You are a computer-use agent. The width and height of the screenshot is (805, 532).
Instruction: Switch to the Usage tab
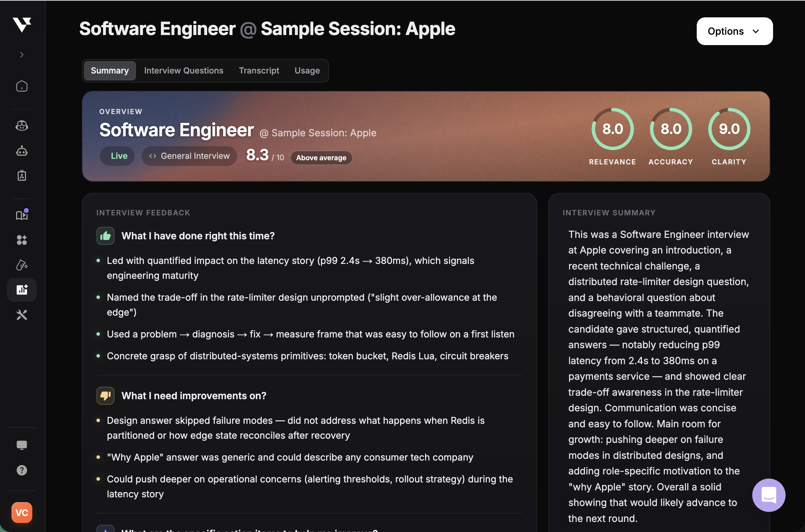(307, 71)
